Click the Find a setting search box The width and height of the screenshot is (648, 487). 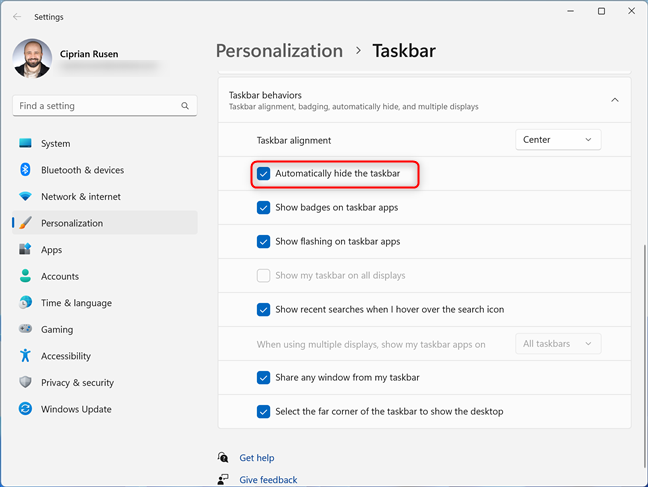point(105,106)
